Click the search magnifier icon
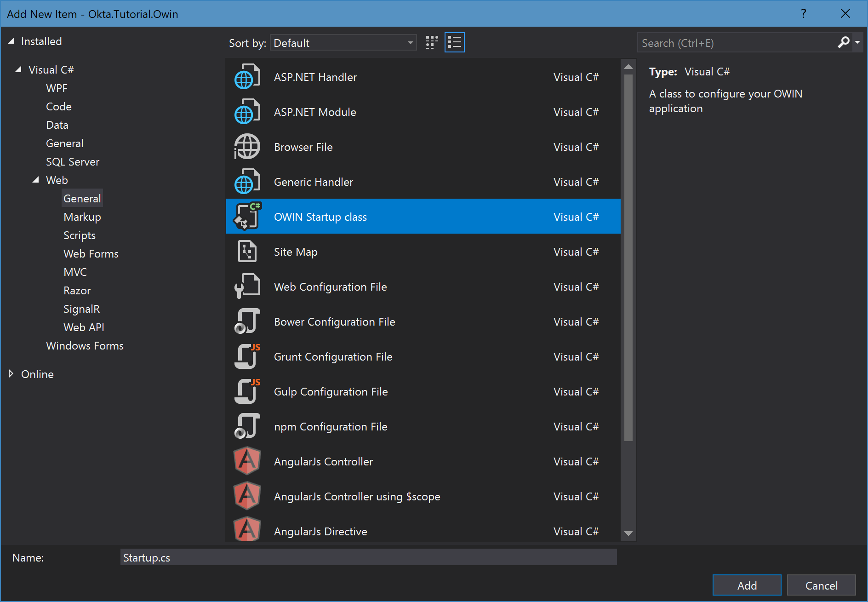 (x=843, y=43)
